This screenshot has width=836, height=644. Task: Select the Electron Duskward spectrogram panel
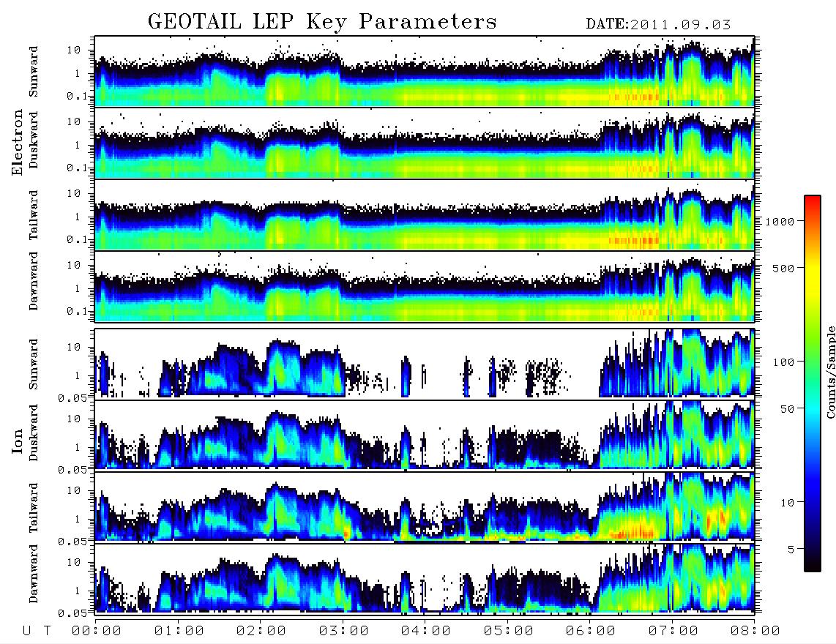(x=425, y=143)
